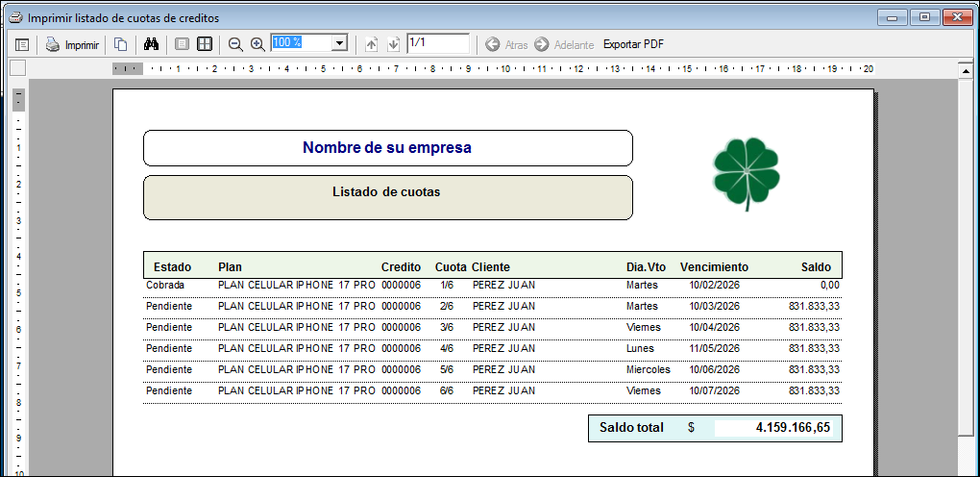Image resolution: width=980 pixels, height=477 pixels.
Task: Click the Atras back button
Action: click(x=506, y=44)
